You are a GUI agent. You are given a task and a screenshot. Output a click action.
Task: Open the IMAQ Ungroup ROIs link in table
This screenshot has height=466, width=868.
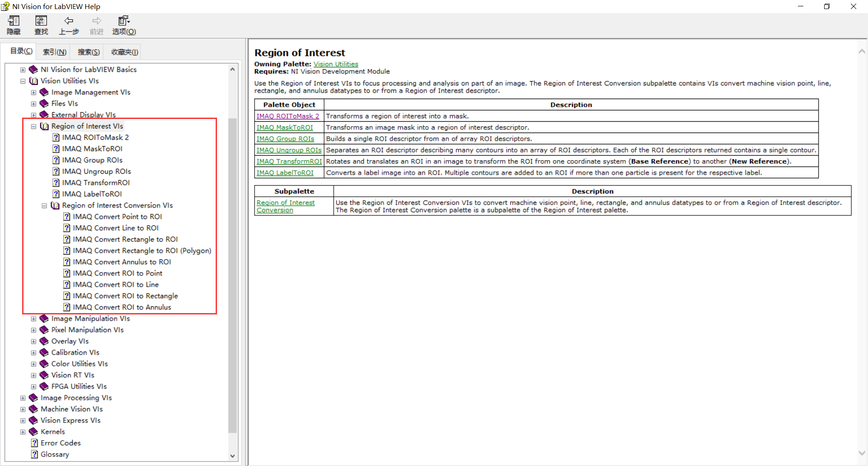[289, 150]
